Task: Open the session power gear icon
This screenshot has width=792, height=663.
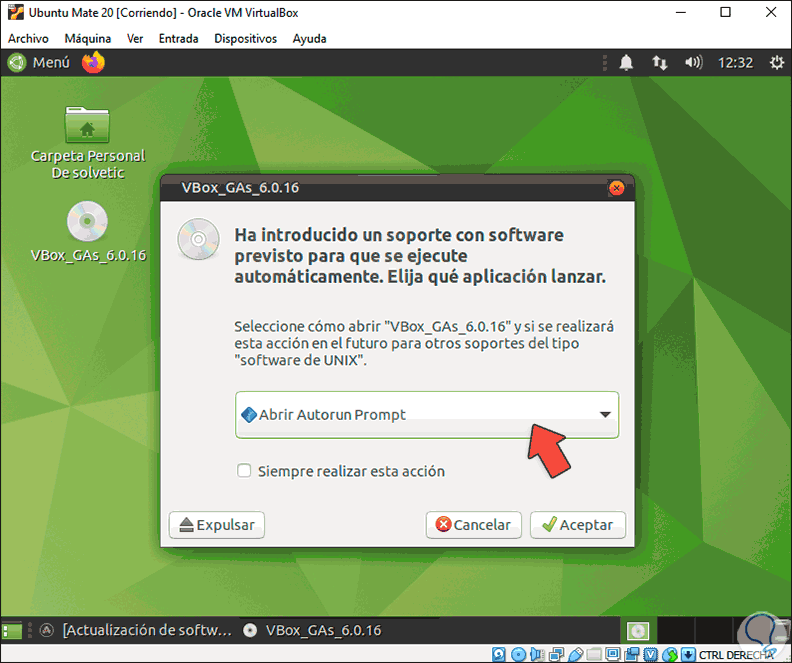Action: (x=776, y=63)
